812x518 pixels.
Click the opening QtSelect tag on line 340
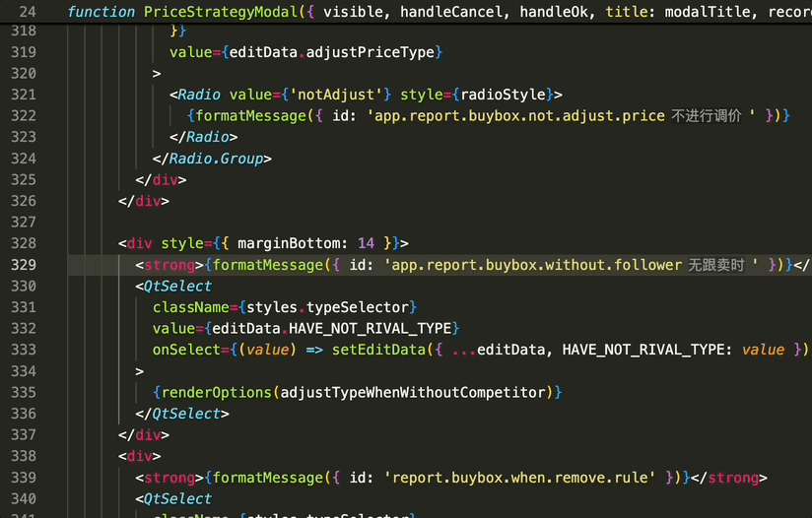tap(173, 499)
